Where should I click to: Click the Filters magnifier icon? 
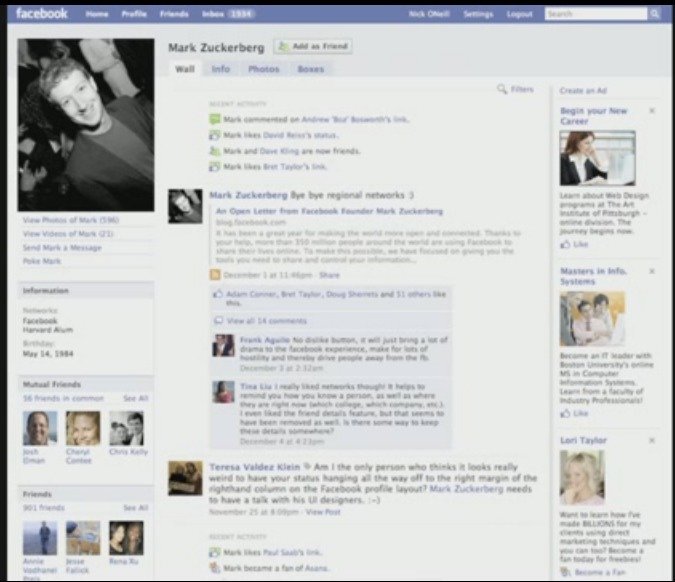(502, 89)
